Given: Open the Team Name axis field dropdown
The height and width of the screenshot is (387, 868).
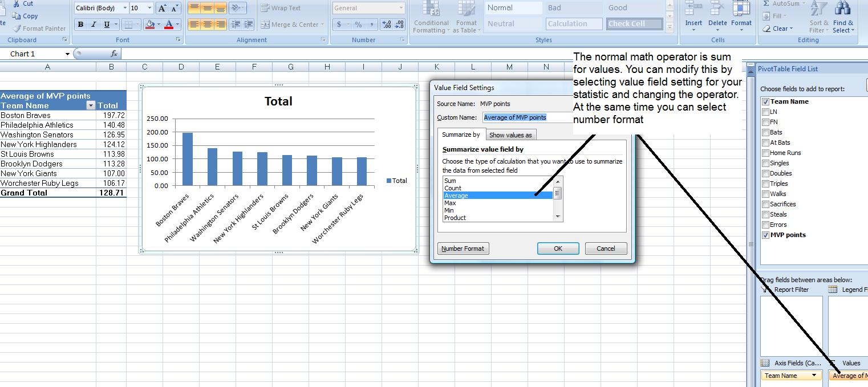Looking at the screenshot, I should pyautogui.click(x=814, y=376).
